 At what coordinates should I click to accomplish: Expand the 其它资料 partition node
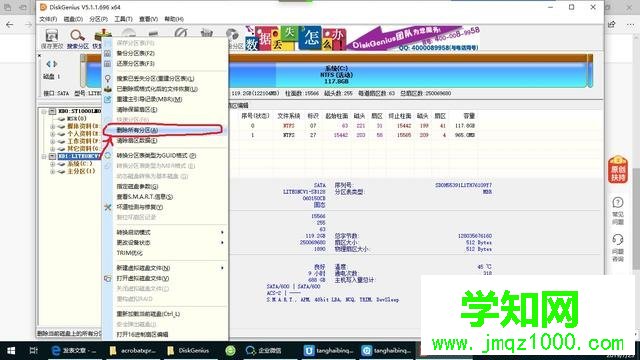coord(52,149)
